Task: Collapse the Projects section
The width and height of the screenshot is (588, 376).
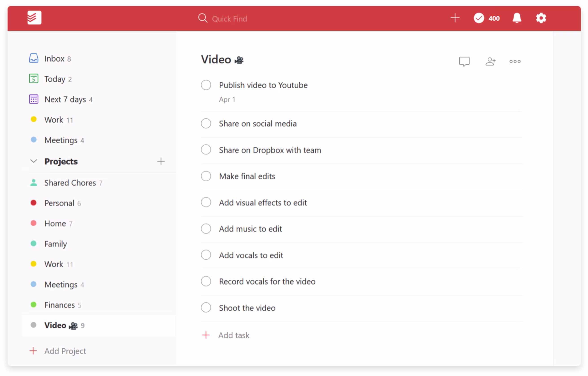Action: 33,161
